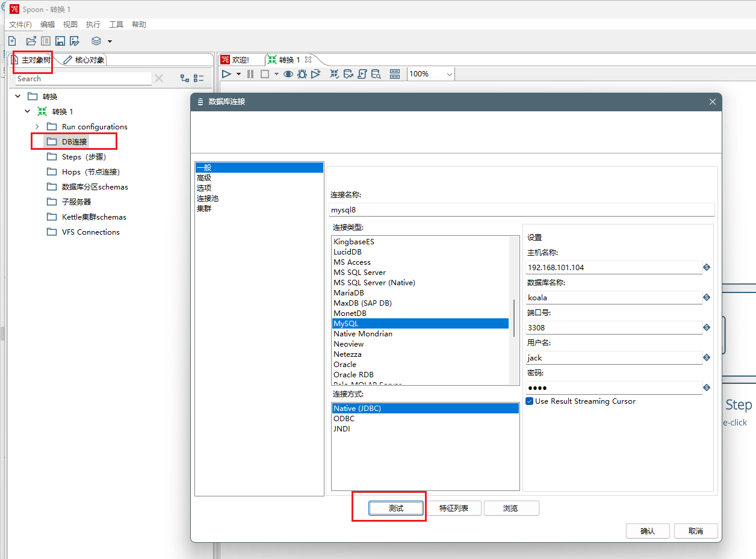The width and height of the screenshot is (756, 559).
Task: Click the Pause transformation icon
Action: point(250,74)
